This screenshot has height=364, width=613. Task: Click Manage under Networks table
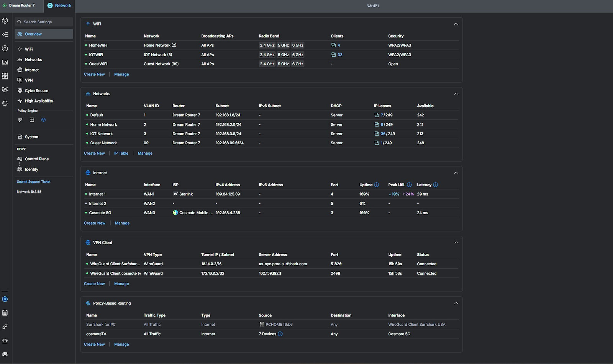pos(145,153)
